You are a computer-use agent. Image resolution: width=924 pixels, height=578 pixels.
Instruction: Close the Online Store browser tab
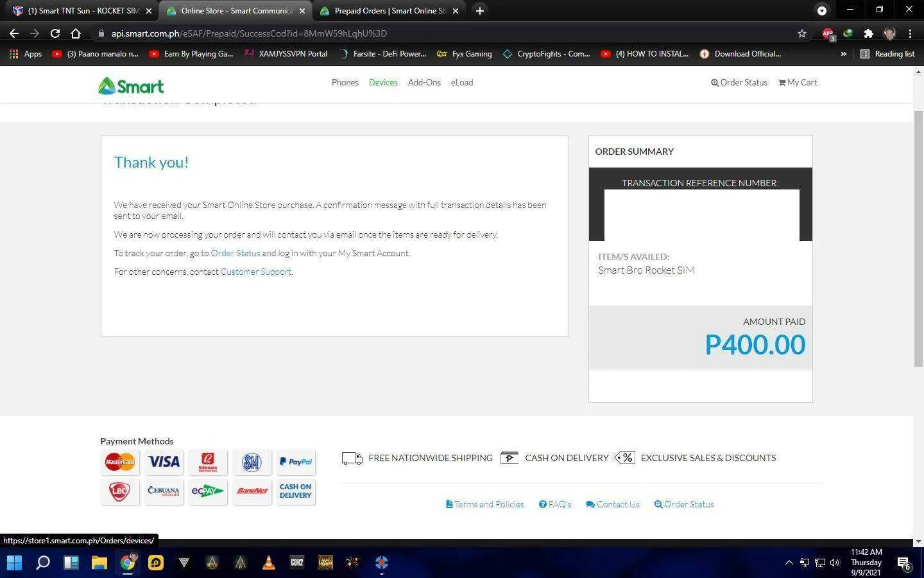click(302, 11)
